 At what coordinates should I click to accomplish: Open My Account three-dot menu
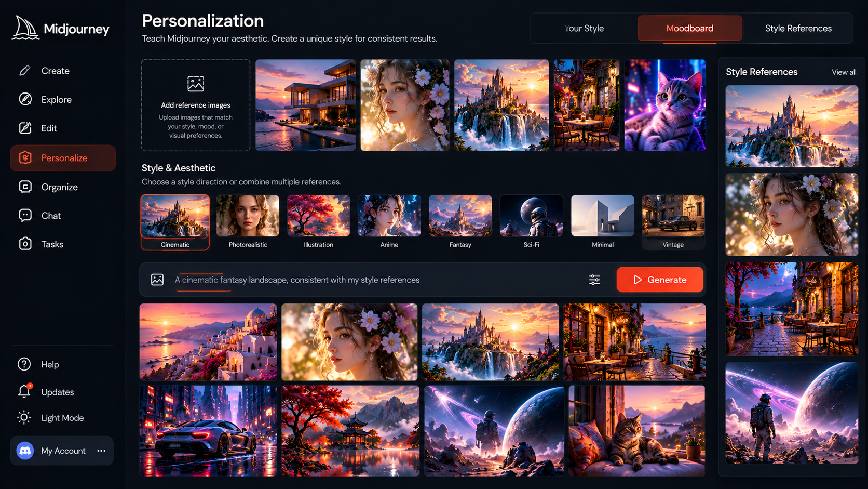coord(101,451)
